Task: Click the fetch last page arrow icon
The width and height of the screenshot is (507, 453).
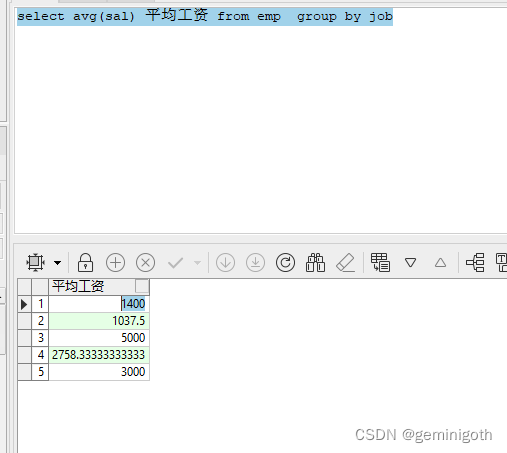Action: coord(255,263)
